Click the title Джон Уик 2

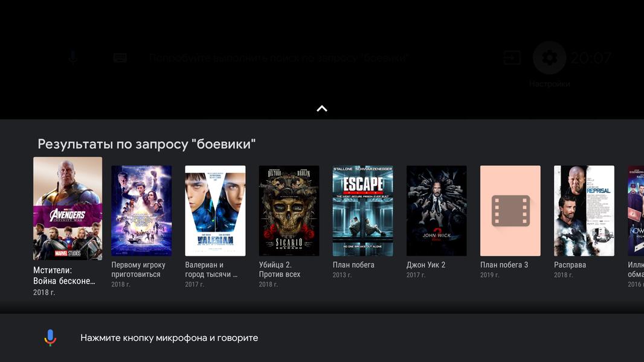tap(426, 265)
